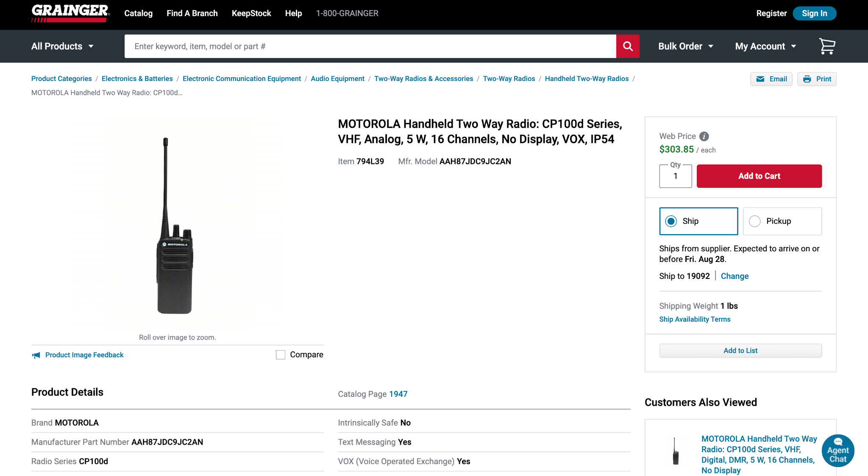Open the Catalog menu item
The image size is (868, 476).
[x=138, y=13]
